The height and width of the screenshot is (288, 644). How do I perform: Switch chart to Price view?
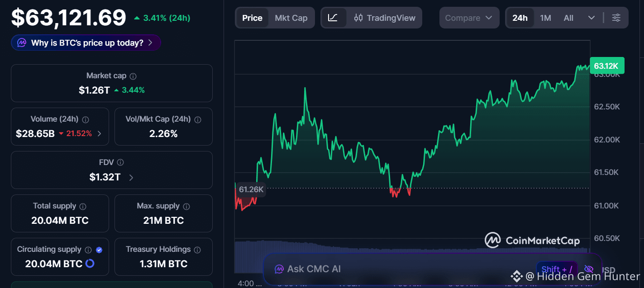(x=252, y=18)
